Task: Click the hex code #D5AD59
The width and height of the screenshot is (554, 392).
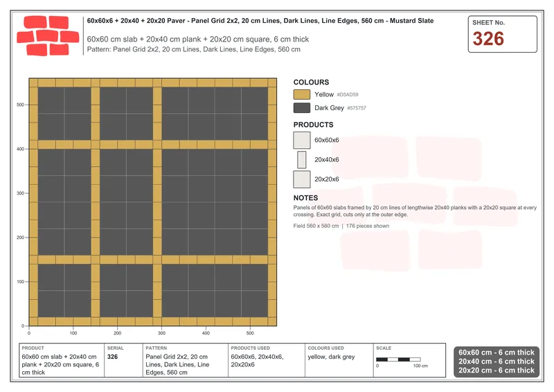Action: pos(348,95)
